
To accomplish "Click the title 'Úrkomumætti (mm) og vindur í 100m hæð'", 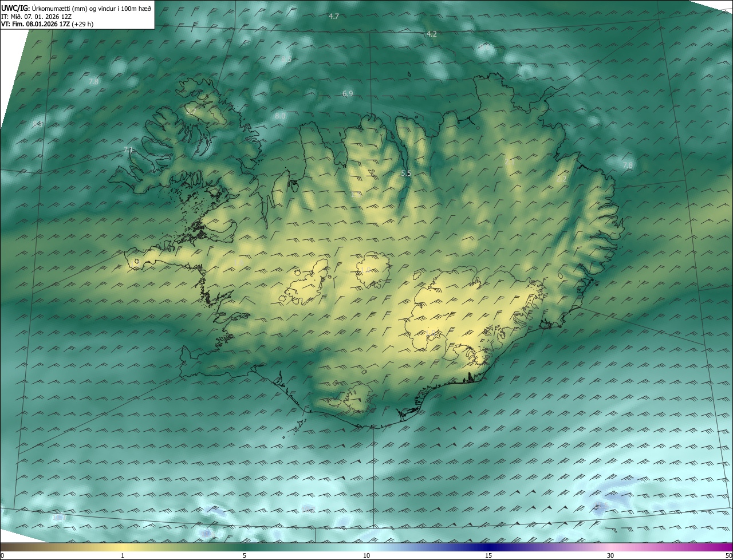I will click(x=91, y=9).
